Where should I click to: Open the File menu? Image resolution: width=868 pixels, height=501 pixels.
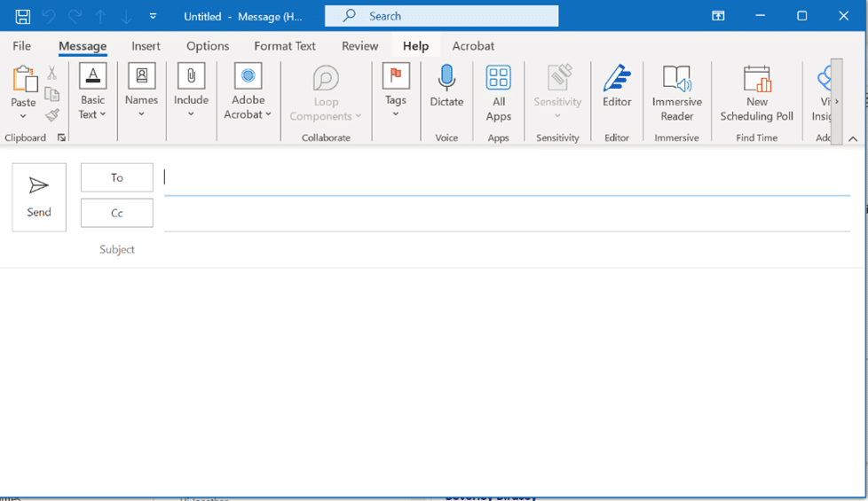click(x=21, y=46)
